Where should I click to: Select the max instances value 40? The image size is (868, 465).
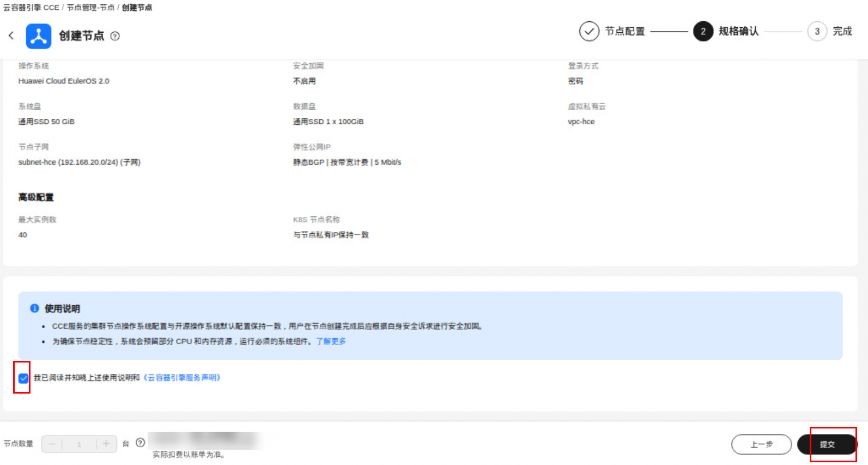[22, 235]
